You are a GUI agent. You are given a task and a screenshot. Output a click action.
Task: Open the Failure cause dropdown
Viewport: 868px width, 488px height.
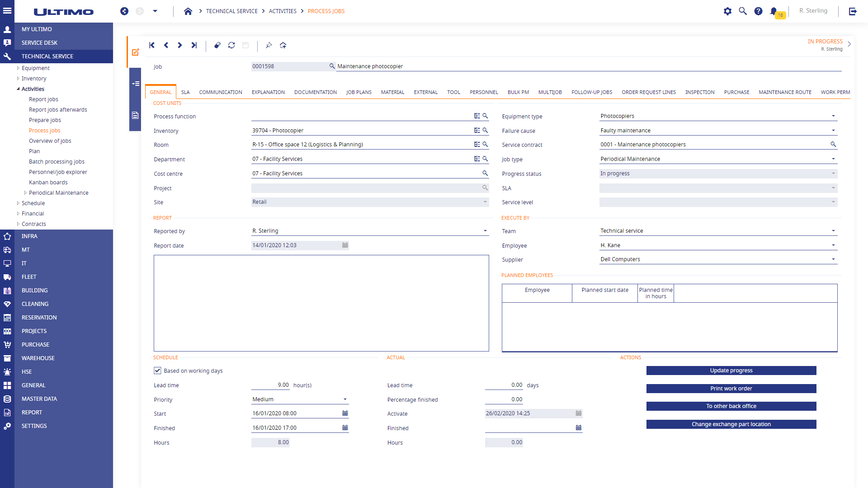tap(834, 130)
